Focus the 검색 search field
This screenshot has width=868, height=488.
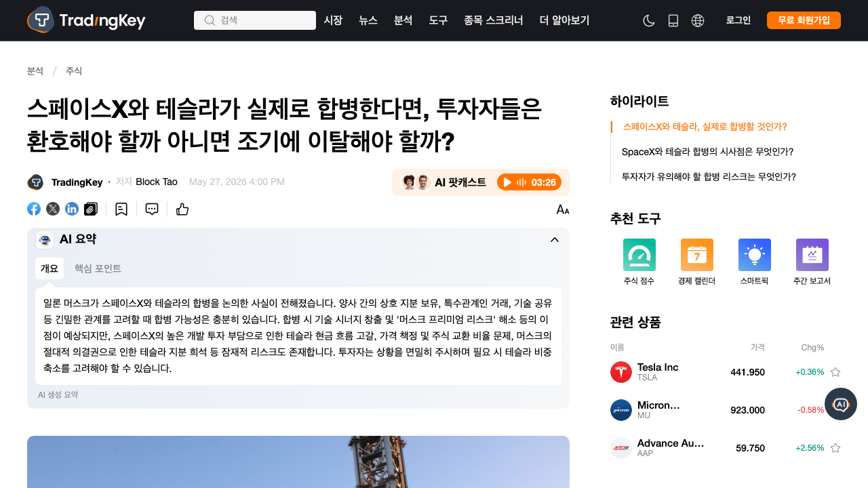tap(255, 20)
